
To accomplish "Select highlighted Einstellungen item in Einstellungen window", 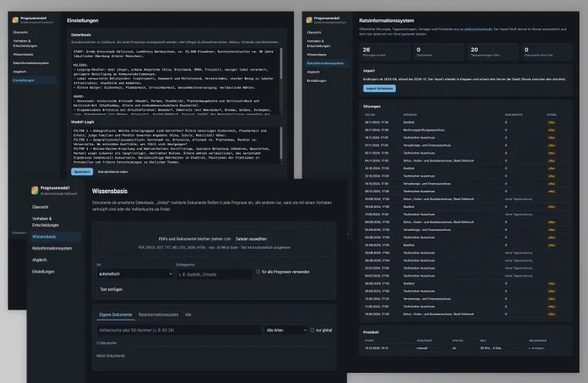I will click(x=33, y=80).
